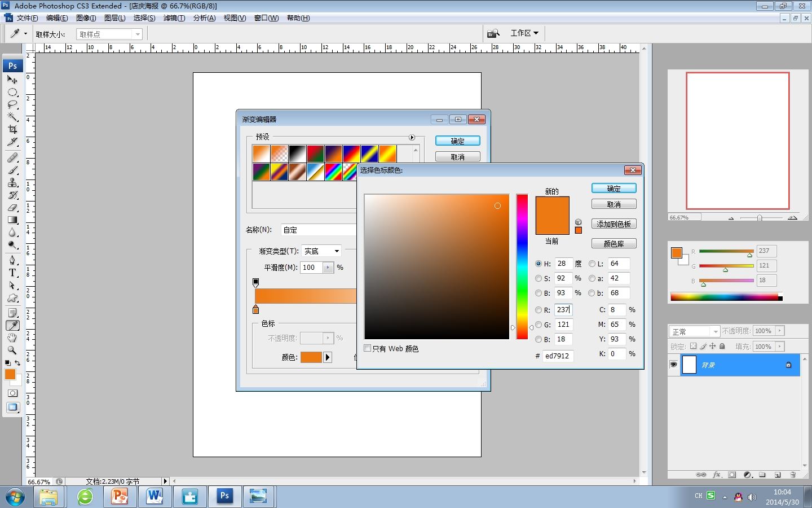
Task: Click the vertical hue slider strip
Action: click(522, 266)
